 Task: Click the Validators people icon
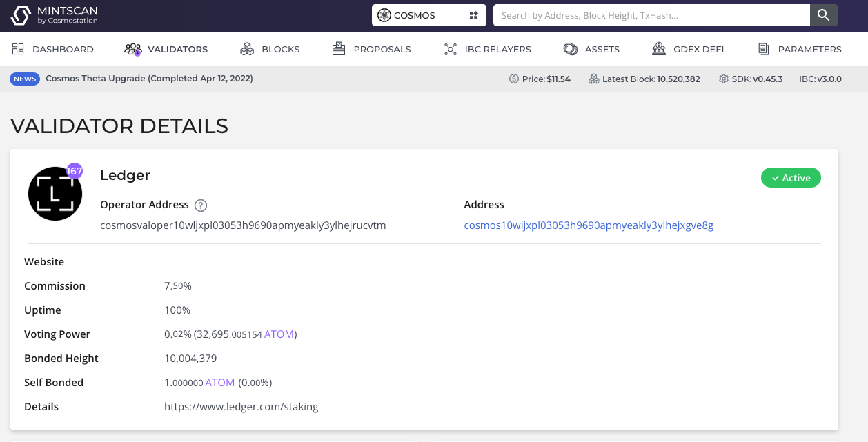(132, 49)
